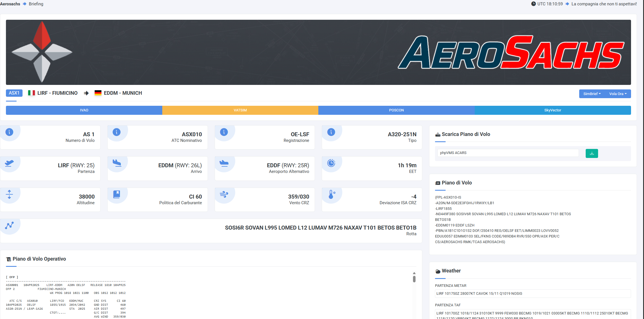This screenshot has height=319, width=644.
Task: Expand the Vola Ora dropdown
Action: tap(618, 94)
